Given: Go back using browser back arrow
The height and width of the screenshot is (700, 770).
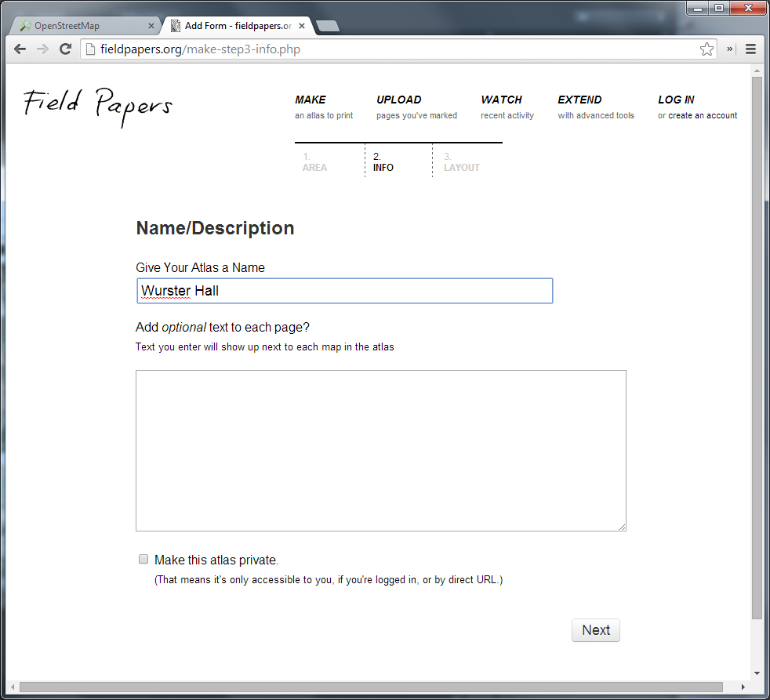Looking at the screenshot, I should (20, 49).
